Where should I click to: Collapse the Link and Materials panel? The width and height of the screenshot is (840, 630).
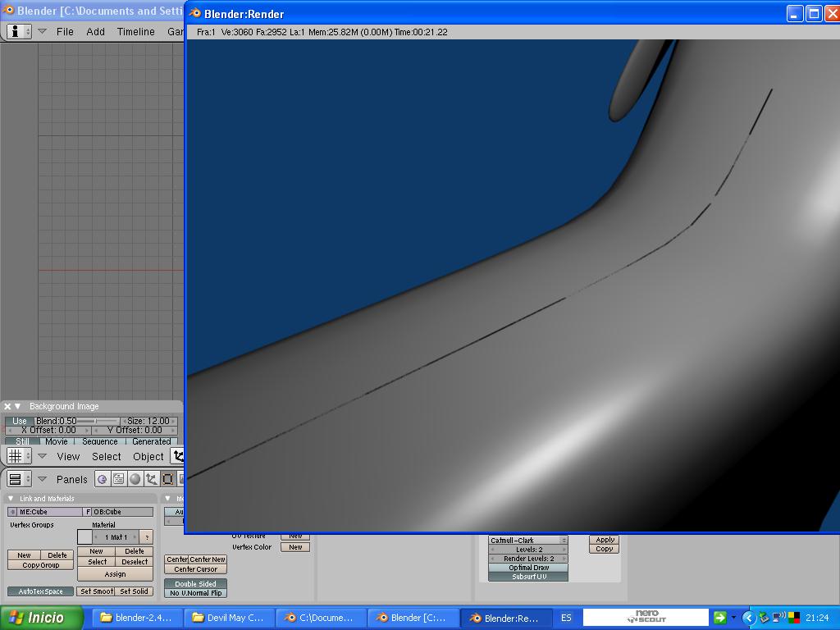(11, 499)
